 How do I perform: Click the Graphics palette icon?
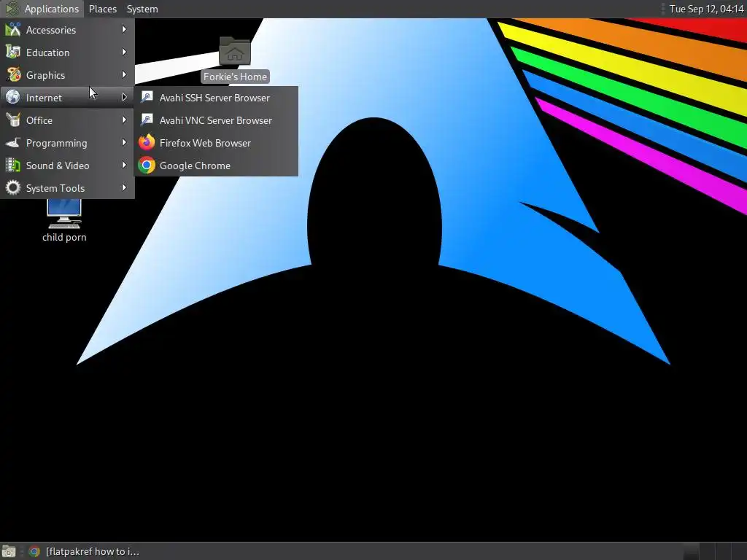[x=13, y=75]
